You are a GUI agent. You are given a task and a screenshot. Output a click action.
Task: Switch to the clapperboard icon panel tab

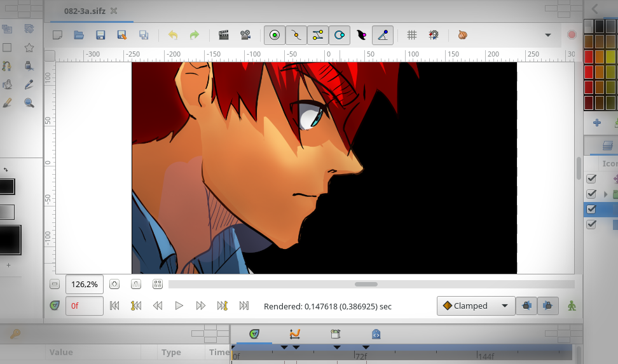pos(336,334)
